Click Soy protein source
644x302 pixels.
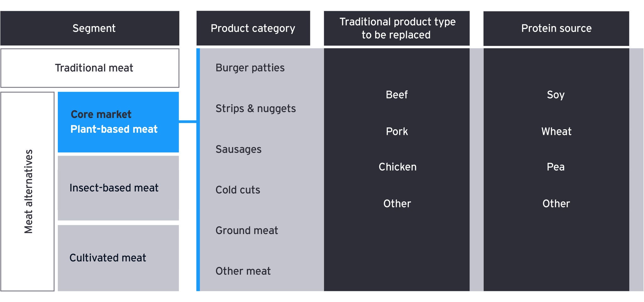[556, 95]
